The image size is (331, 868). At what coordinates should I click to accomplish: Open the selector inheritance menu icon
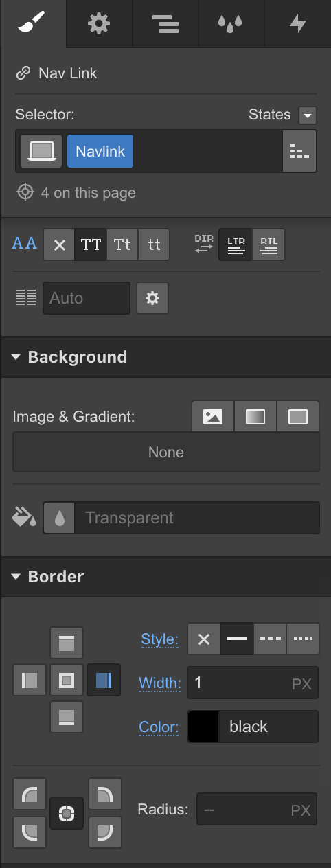pos(299,151)
